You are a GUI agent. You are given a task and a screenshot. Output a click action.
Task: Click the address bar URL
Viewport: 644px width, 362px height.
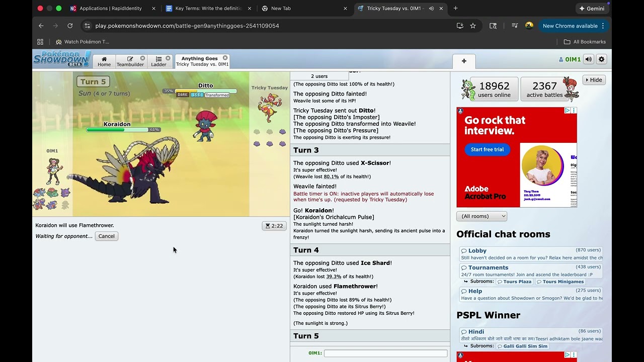[187, 26]
